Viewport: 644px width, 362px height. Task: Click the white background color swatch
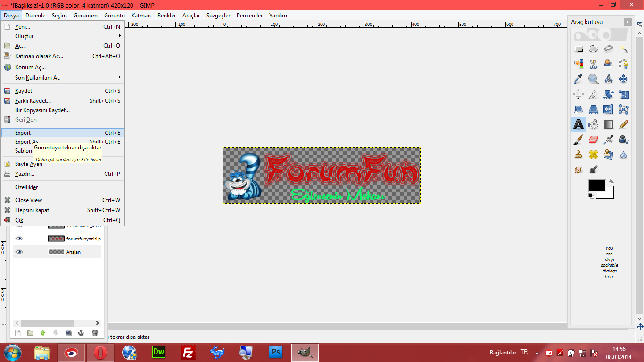point(610,195)
